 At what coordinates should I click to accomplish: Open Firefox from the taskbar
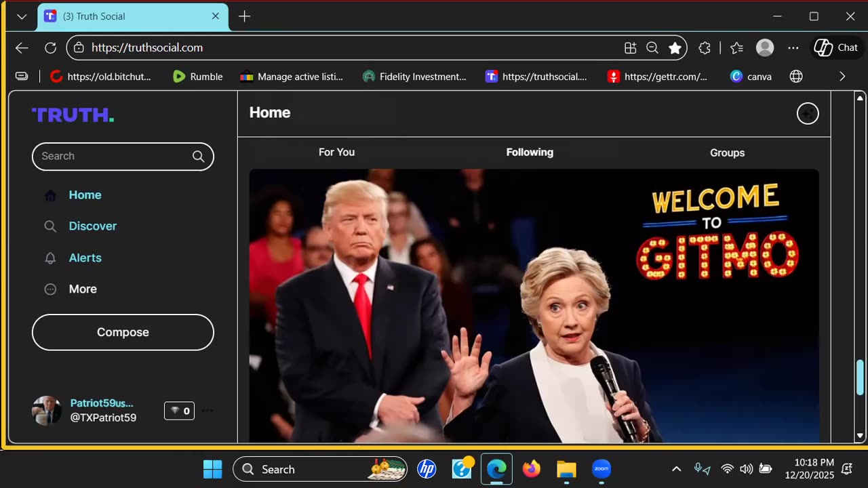click(531, 469)
